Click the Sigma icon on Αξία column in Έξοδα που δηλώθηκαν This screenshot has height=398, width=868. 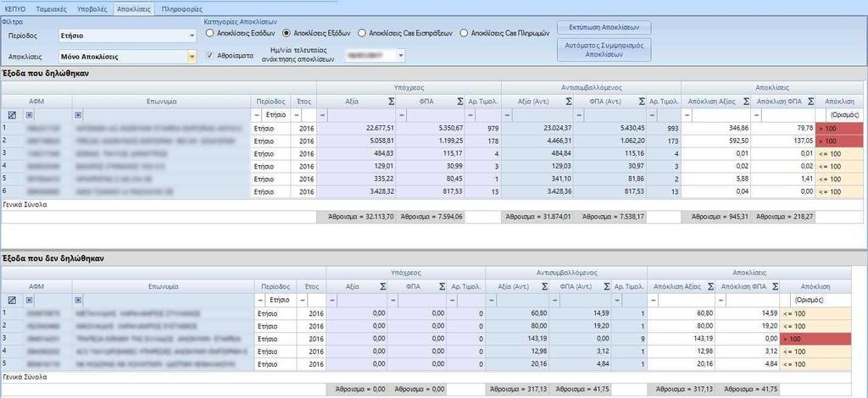click(391, 102)
